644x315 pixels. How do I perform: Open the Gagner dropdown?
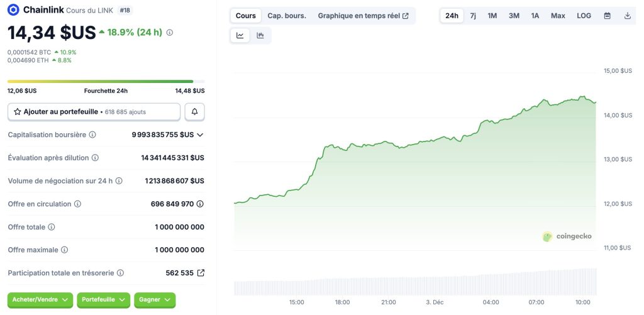pos(155,301)
